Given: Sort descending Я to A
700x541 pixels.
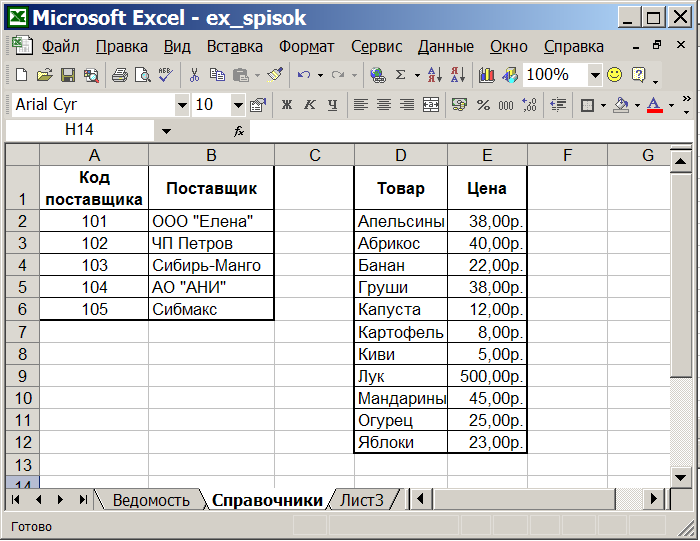Looking at the screenshot, I should pyautogui.click(x=458, y=75).
